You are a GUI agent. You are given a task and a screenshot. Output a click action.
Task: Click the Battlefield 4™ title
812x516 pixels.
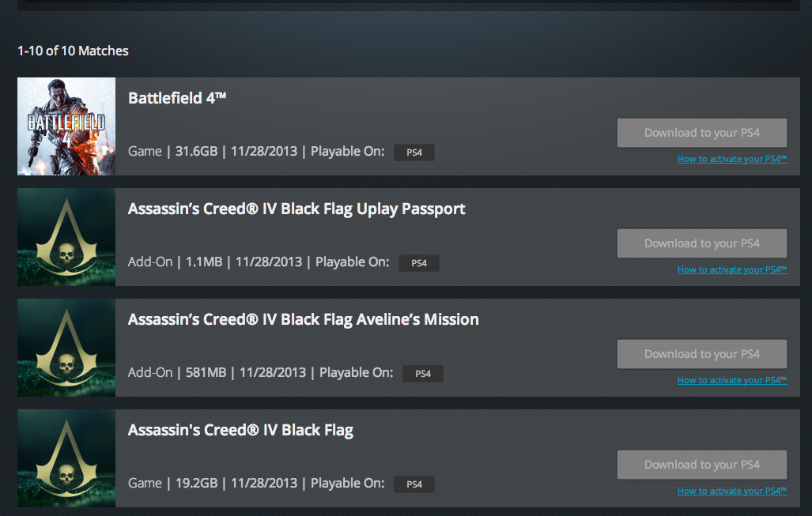coord(177,98)
